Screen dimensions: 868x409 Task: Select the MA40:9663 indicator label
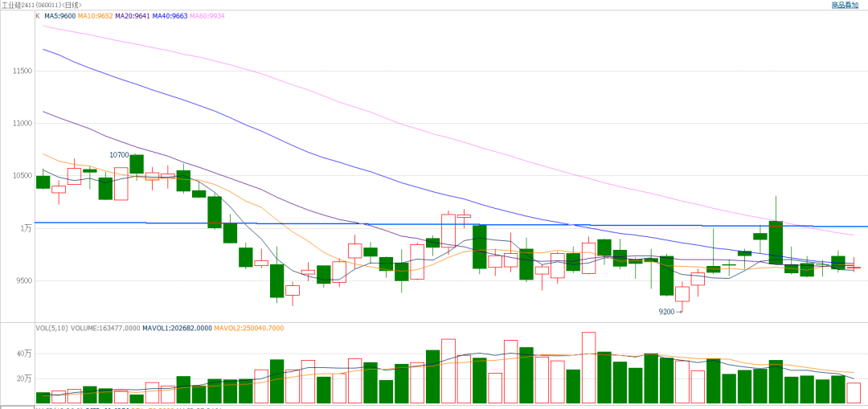(x=170, y=16)
